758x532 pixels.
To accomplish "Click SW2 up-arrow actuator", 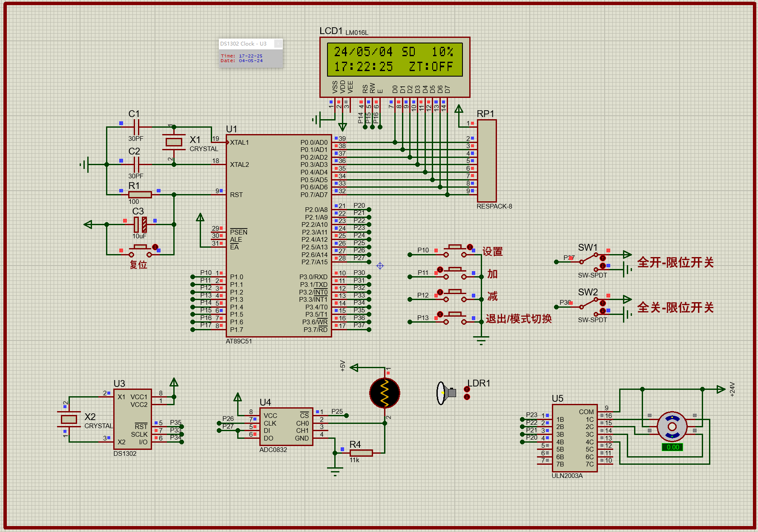I will (x=603, y=303).
